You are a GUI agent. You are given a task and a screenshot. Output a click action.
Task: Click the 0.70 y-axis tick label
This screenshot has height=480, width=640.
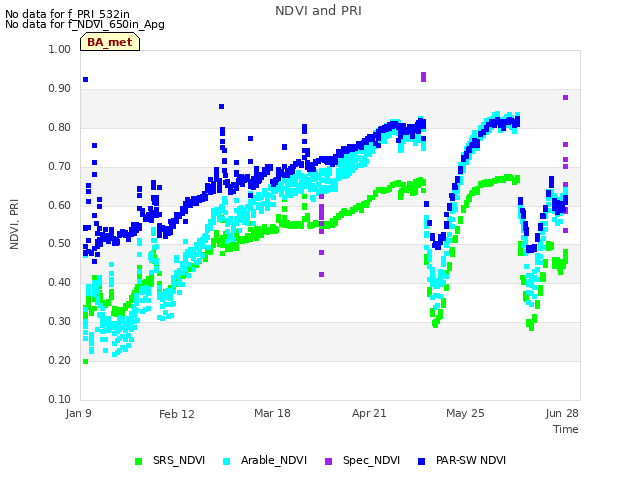click(60, 167)
